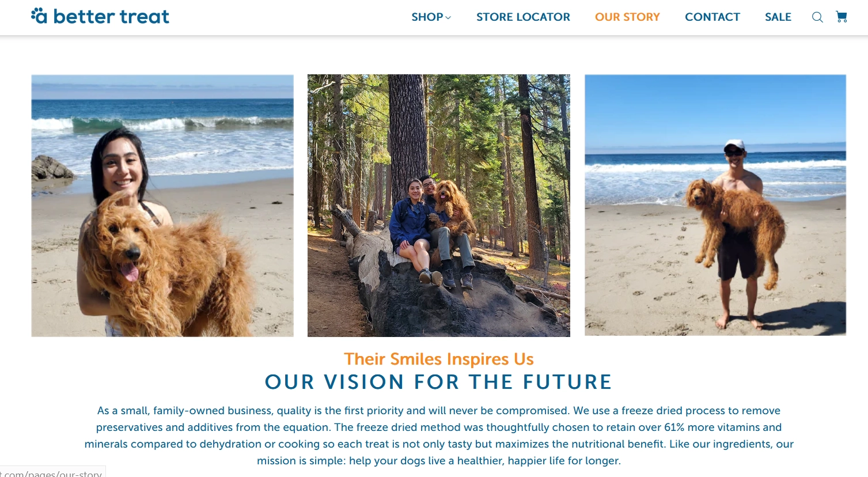Screen dimensions: 868x477
Task: Expand the SHOP dropdown chevron
Action: coord(448,18)
